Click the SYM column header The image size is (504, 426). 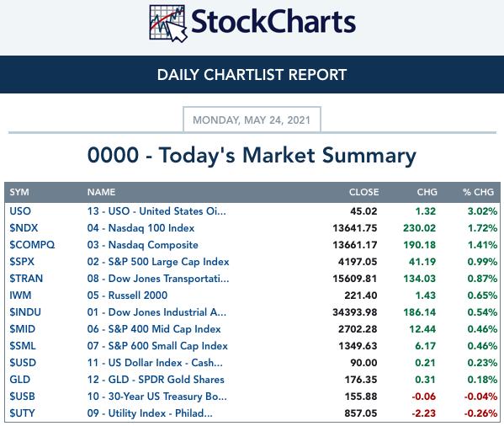click(19, 192)
